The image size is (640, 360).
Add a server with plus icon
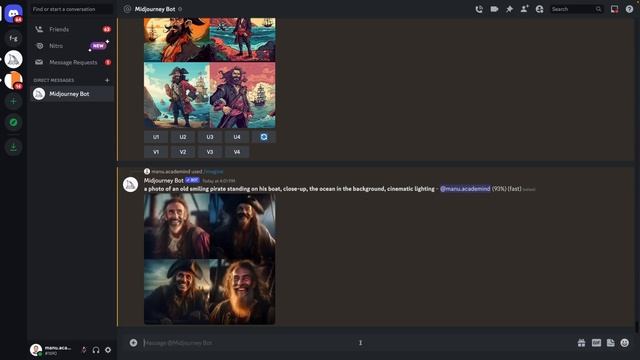[x=13, y=101]
